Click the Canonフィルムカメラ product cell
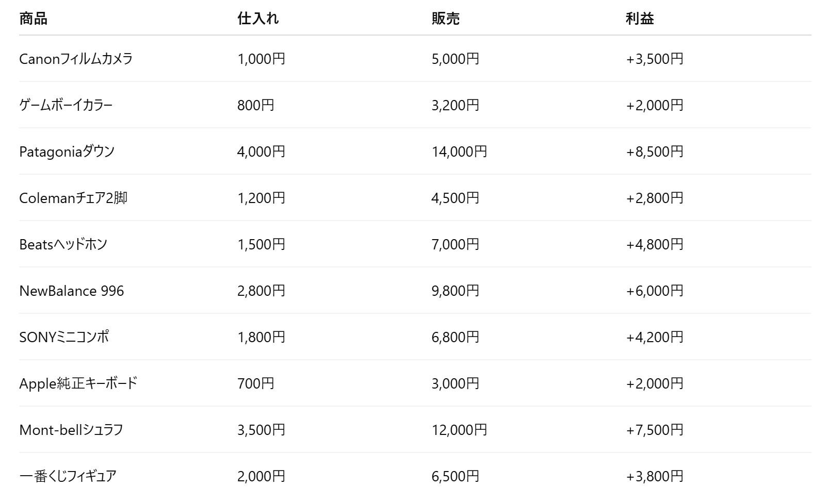The height and width of the screenshot is (504, 830). 76,59
